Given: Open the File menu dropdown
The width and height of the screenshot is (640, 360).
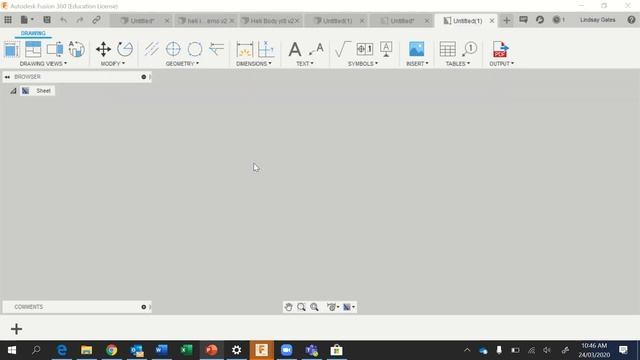Looking at the screenshot, I should click(27, 20).
